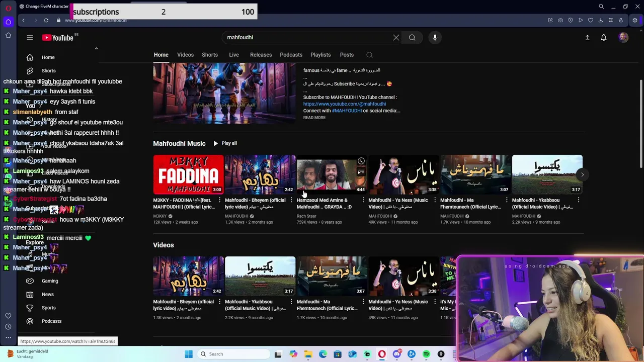Open the YouTube hamburger guide menu
This screenshot has width=644, height=362.
pyautogui.click(x=30, y=37)
